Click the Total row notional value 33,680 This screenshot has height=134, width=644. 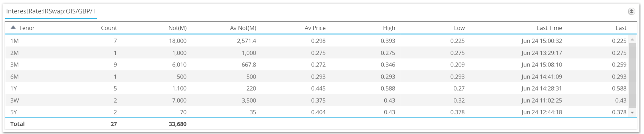point(178,124)
